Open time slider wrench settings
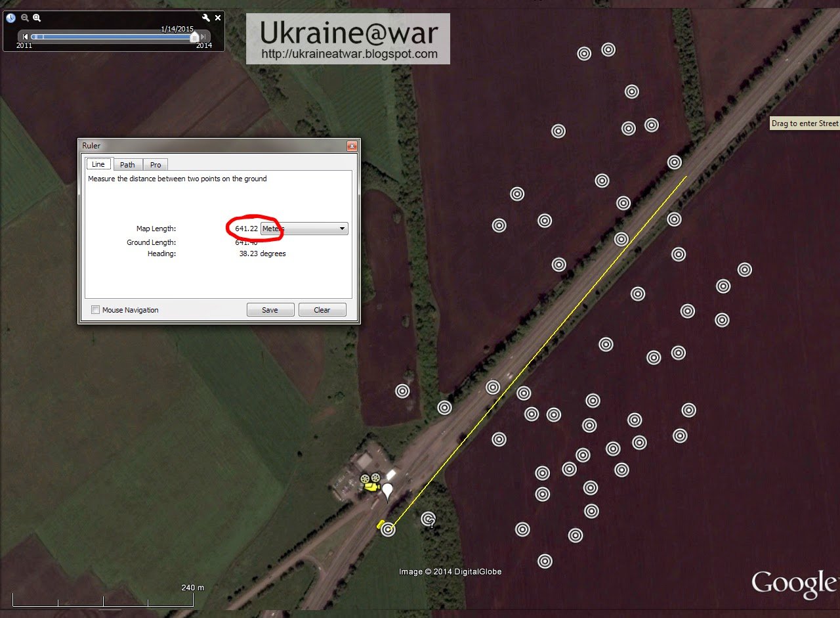The image size is (840, 618). 206,18
